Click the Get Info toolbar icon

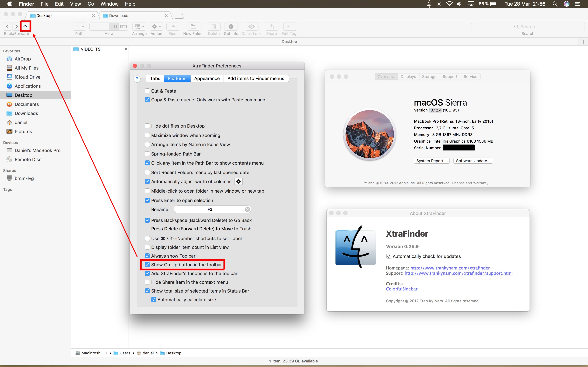[231, 27]
